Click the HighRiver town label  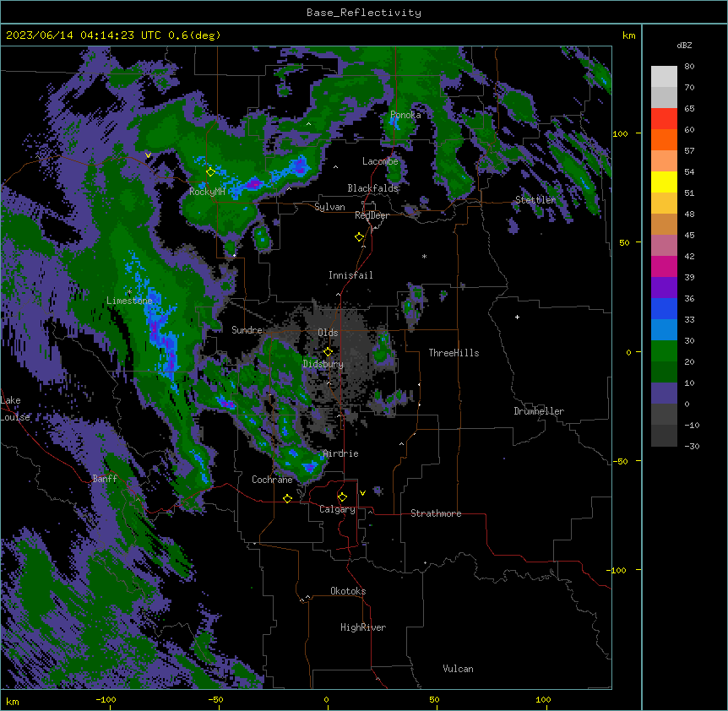(x=363, y=627)
